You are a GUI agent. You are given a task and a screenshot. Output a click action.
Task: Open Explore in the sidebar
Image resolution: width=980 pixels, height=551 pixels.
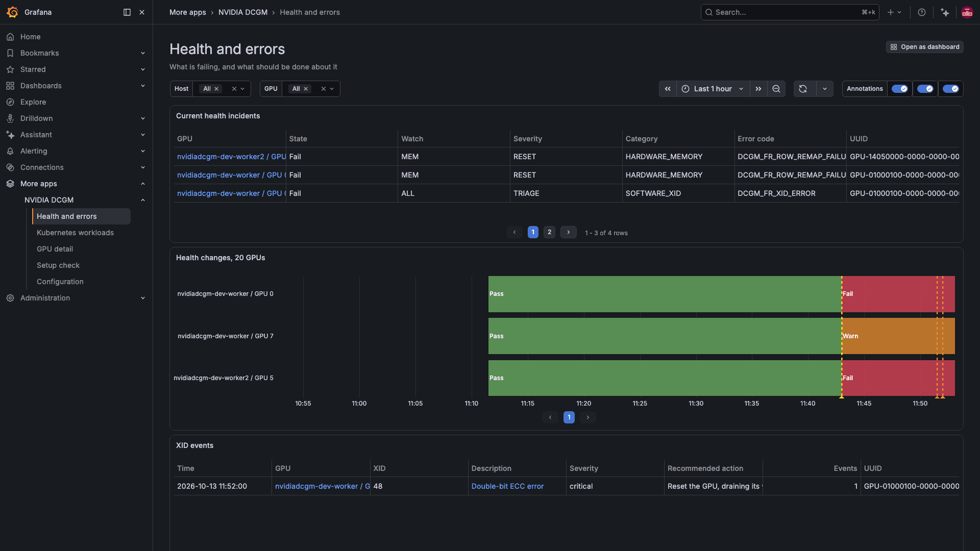[33, 102]
